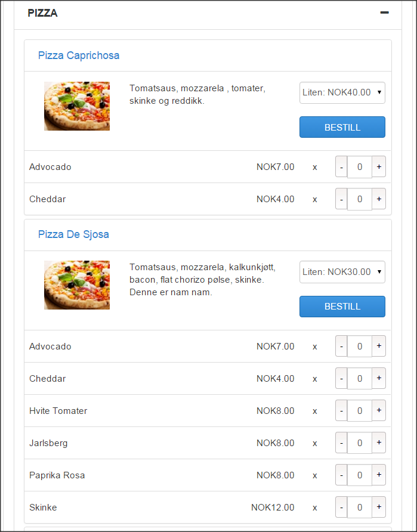The height and width of the screenshot is (532, 417).
Task: Collapse the PIZZA section with minus icon
Action: click(384, 13)
